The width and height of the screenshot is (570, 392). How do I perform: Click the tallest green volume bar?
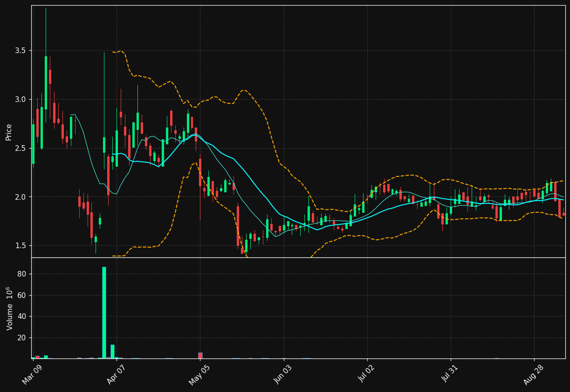(104, 312)
